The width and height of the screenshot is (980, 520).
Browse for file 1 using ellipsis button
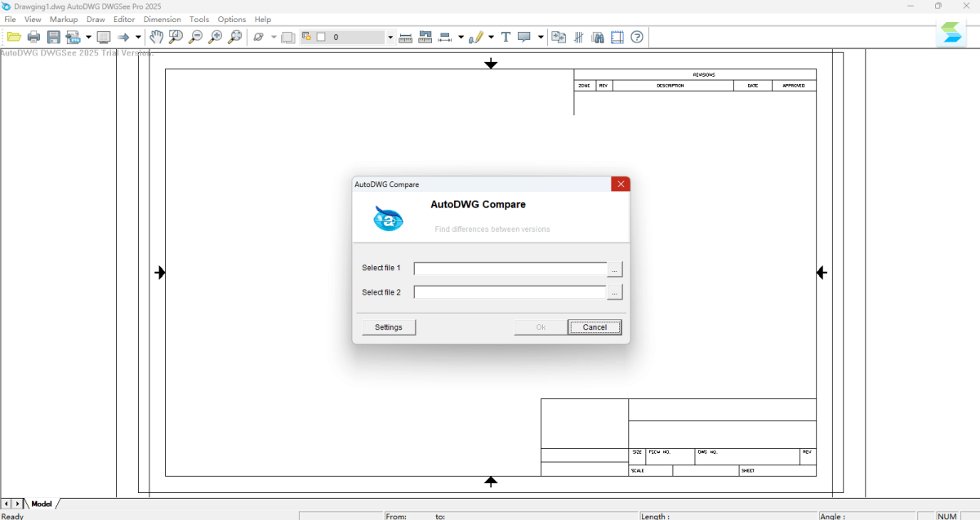point(615,269)
